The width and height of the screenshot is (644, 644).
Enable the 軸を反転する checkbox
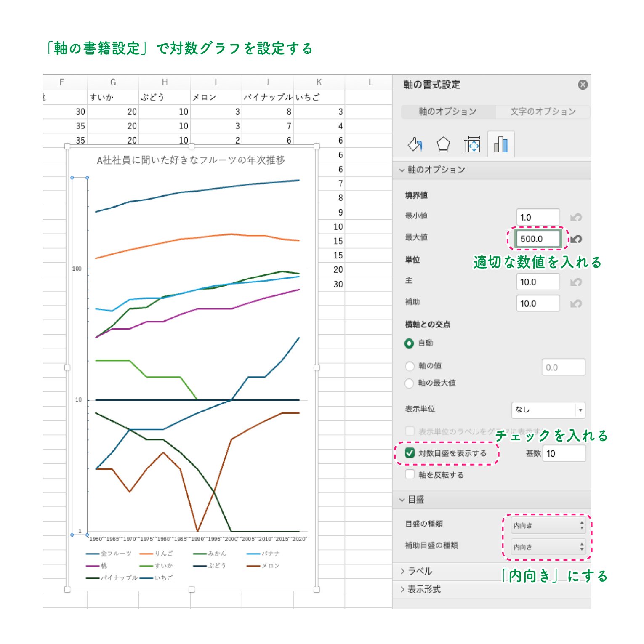[x=410, y=475]
